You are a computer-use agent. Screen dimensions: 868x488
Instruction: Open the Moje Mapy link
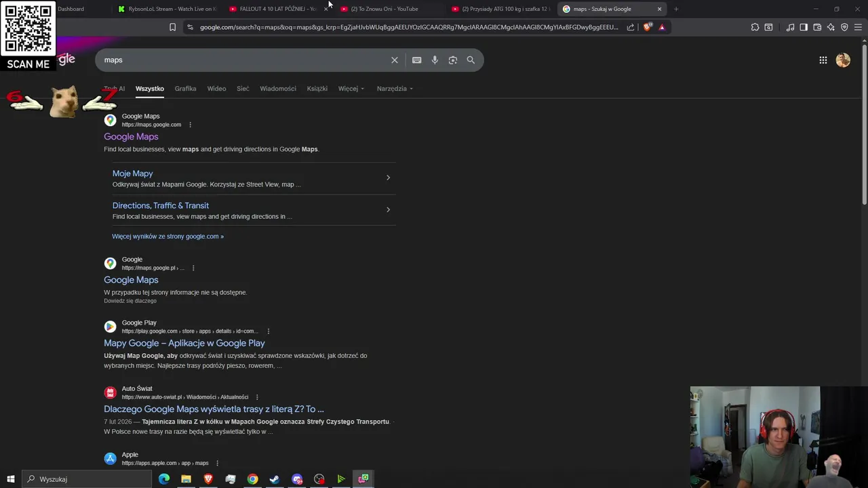pyautogui.click(x=133, y=174)
